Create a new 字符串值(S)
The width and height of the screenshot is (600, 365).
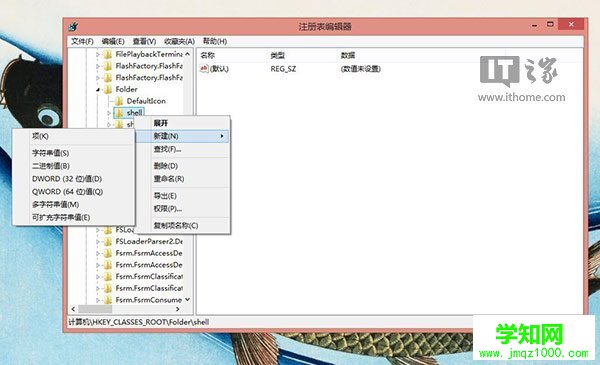point(73,153)
